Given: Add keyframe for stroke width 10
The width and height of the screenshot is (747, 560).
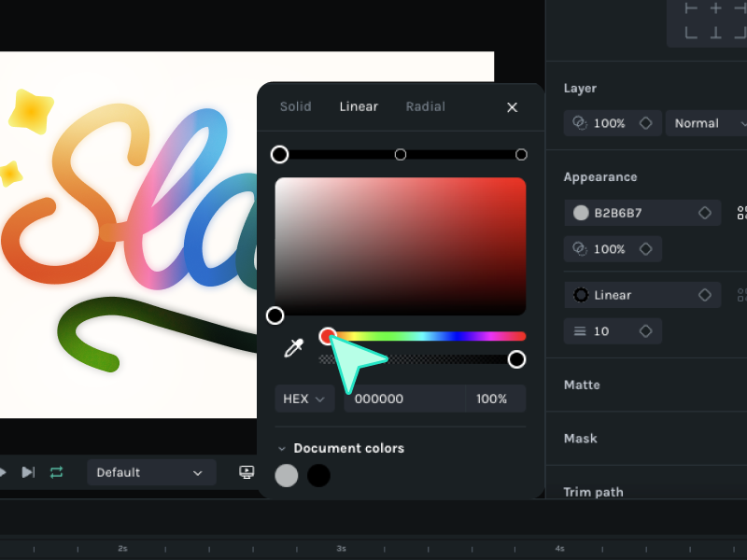Looking at the screenshot, I should point(645,331).
